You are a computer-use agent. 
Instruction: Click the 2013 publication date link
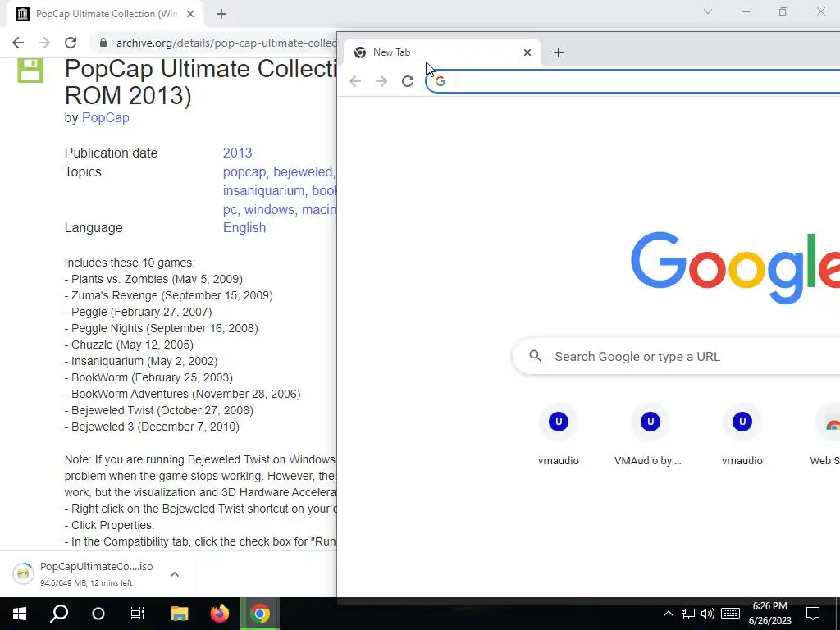(x=237, y=153)
